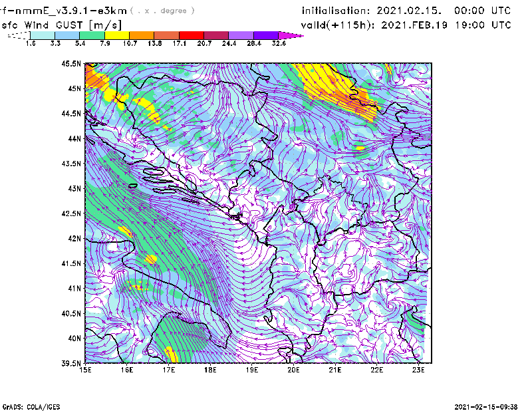Viewport: 532px width, 411px height.
Task: Click the valid(+115h) time label
Action: point(339,25)
